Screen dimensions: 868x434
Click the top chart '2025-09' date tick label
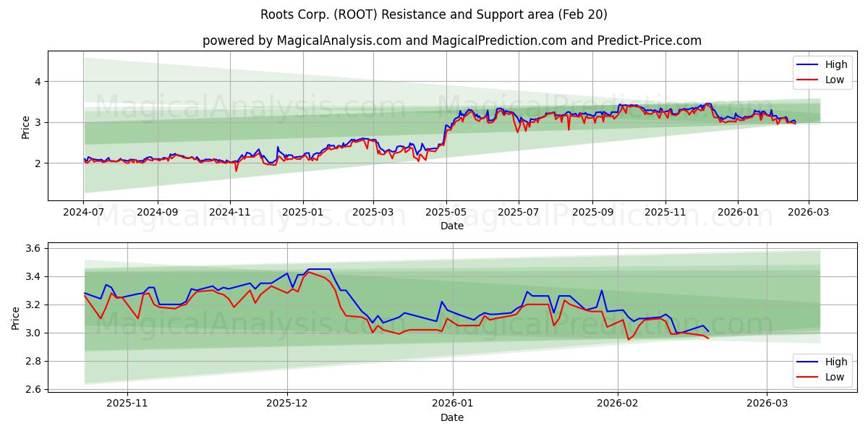[x=592, y=213]
